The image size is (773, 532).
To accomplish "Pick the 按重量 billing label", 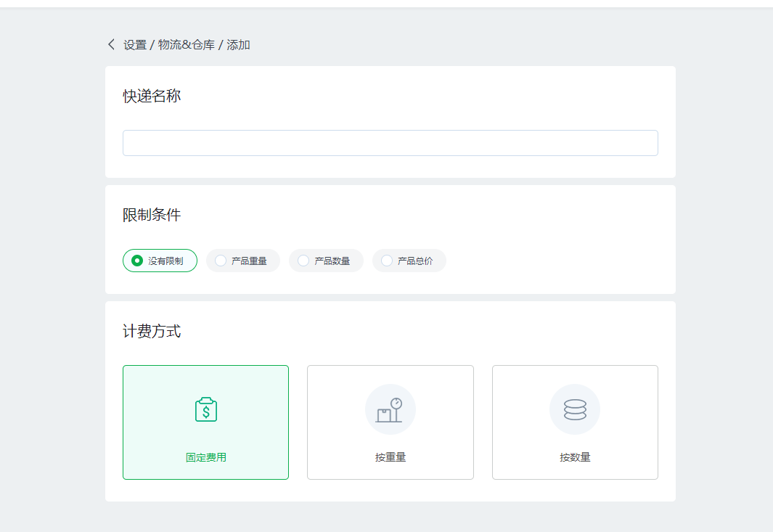I will pyautogui.click(x=390, y=457).
